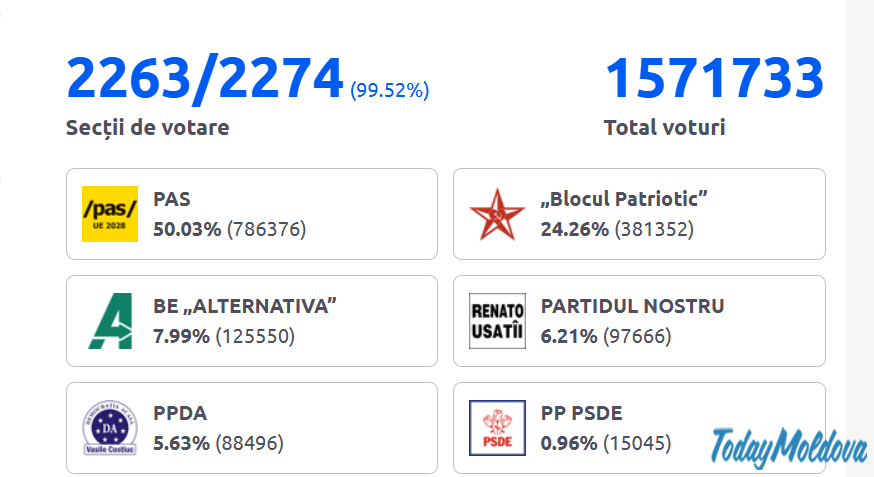Image resolution: width=874 pixels, height=477 pixels.
Task: Click the 1571733 total votes number
Action: pyautogui.click(x=714, y=79)
